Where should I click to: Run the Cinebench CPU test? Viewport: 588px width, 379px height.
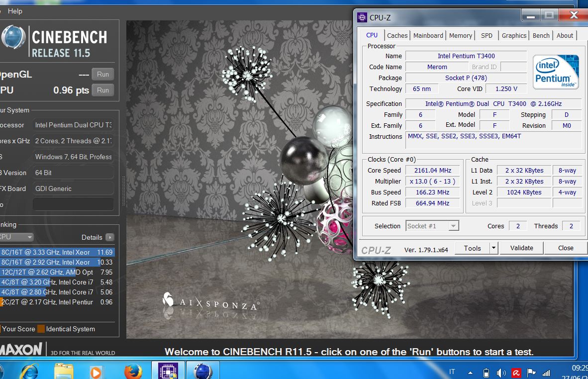click(x=103, y=91)
